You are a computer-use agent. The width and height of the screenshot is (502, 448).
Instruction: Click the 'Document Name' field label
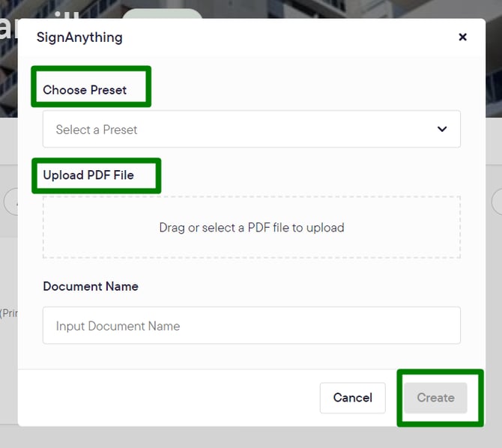point(91,286)
